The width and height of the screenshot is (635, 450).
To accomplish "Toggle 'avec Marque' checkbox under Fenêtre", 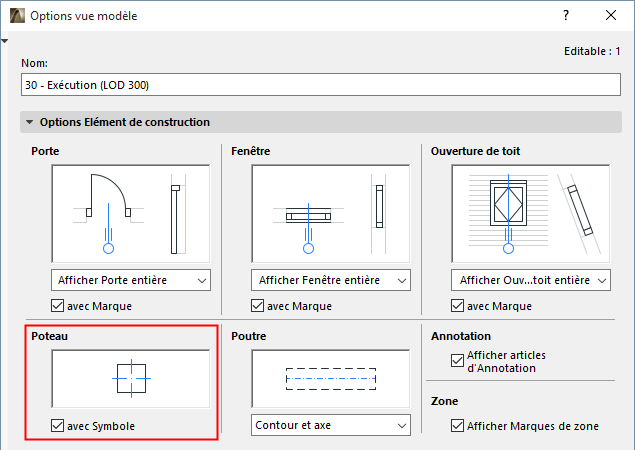I will tap(258, 306).
